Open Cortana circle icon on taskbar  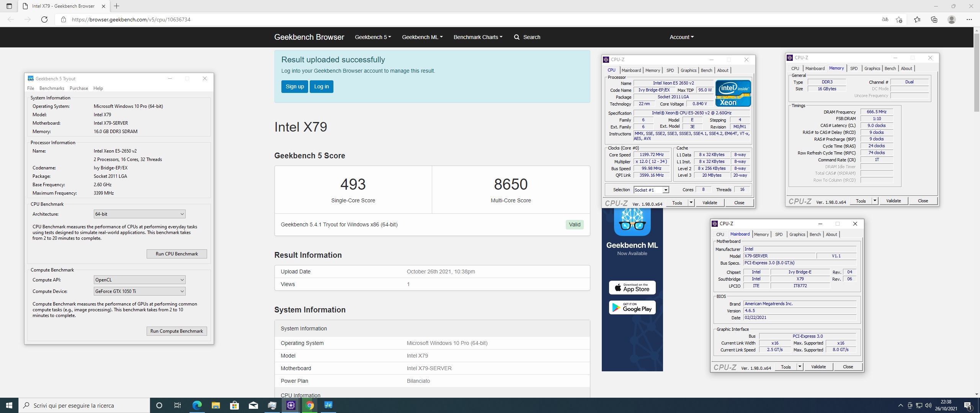click(x=159, y=405)
